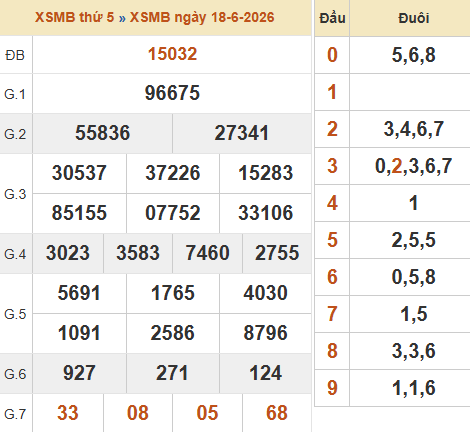Viewport: 470px width, 432px height.
Task: Click G.6 number 271
Action: point(172,373)
